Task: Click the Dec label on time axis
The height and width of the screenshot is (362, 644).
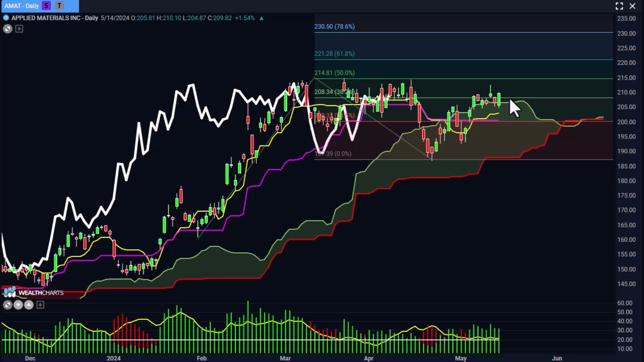Action: pos(30,358)
